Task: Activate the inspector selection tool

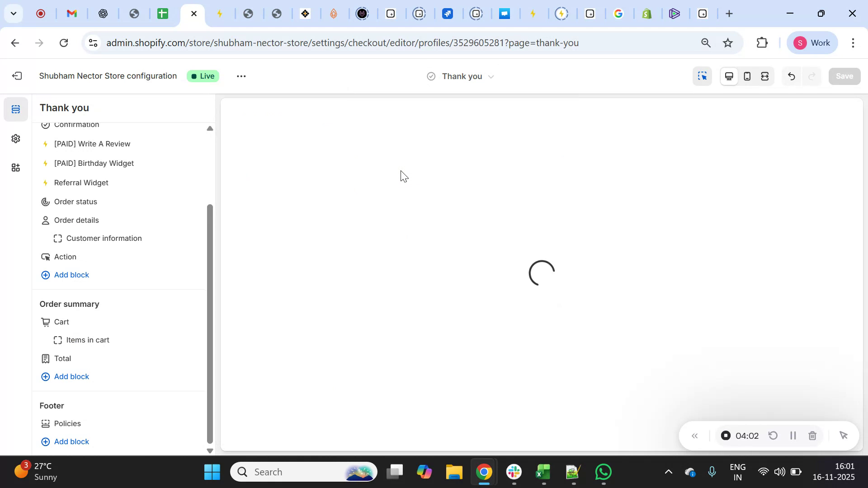Action: [702, 76]
